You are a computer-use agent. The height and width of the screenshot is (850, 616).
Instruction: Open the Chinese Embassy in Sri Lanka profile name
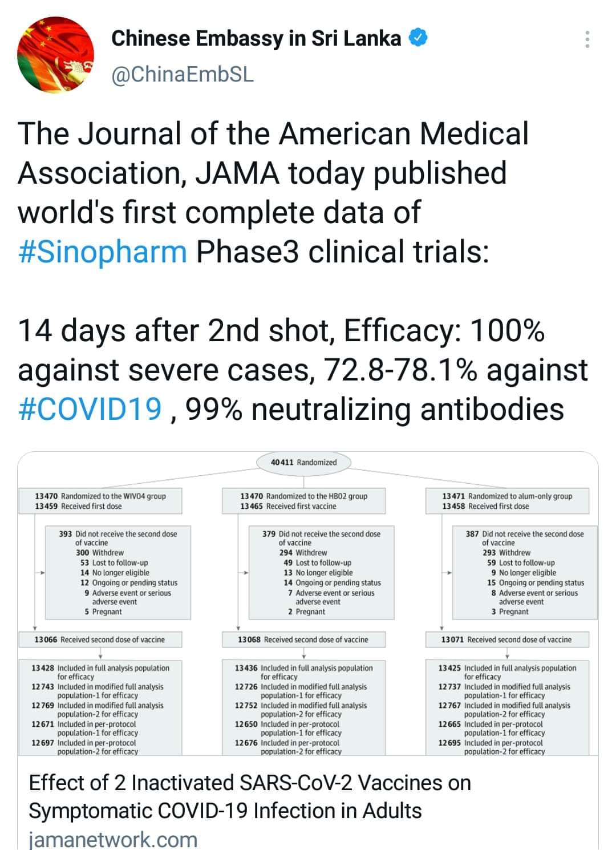[x=256, y=38]
